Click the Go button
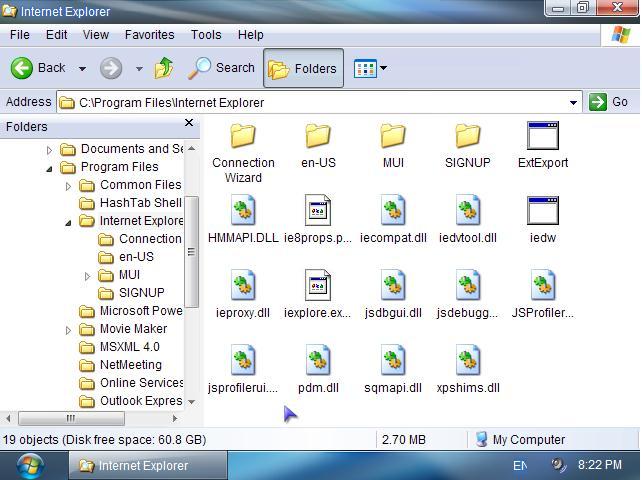 609,102
